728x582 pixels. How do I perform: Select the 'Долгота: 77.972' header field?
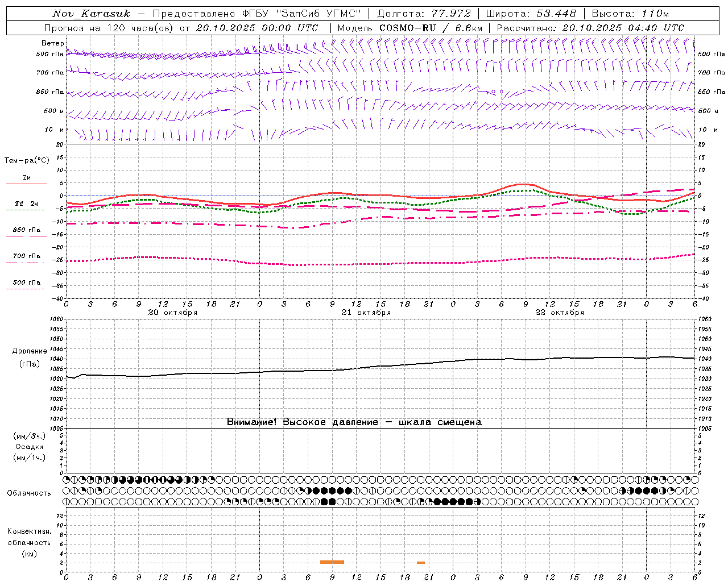pos(424,14)
